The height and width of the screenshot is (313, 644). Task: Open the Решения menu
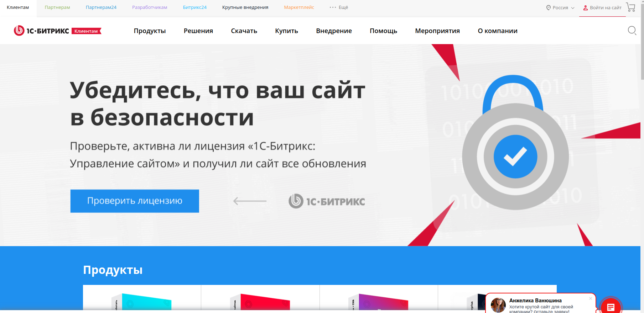pos(198,31)
